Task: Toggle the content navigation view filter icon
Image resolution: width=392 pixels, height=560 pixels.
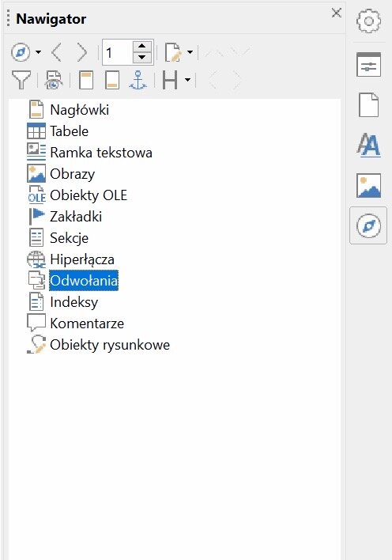Action: (21, 80)
